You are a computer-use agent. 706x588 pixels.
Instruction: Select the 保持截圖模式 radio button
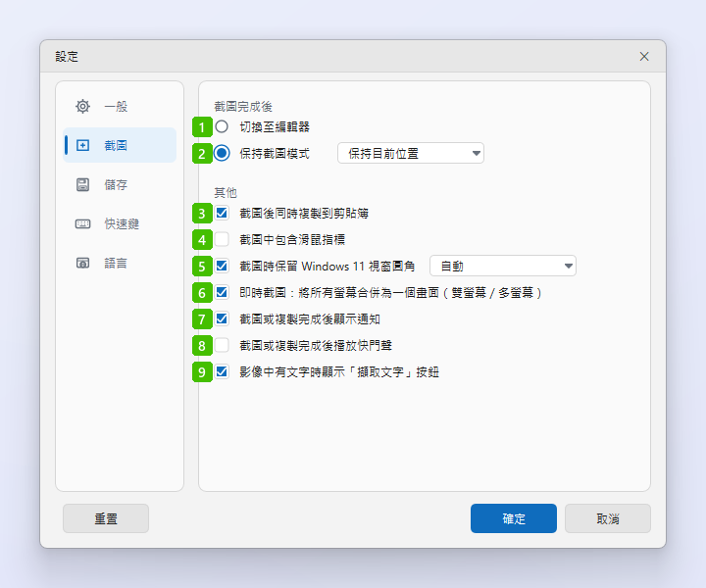(x=222, y=153)
